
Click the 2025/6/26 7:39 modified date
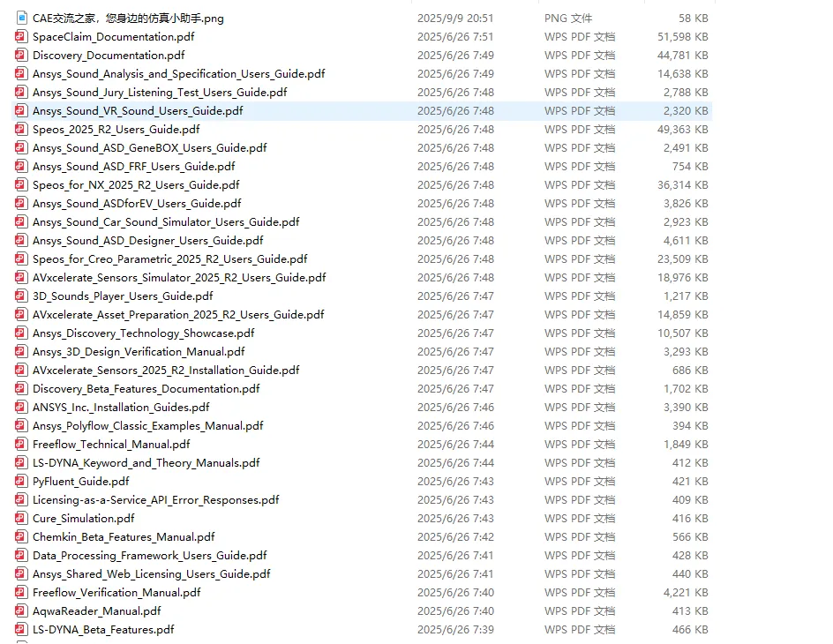455,630
